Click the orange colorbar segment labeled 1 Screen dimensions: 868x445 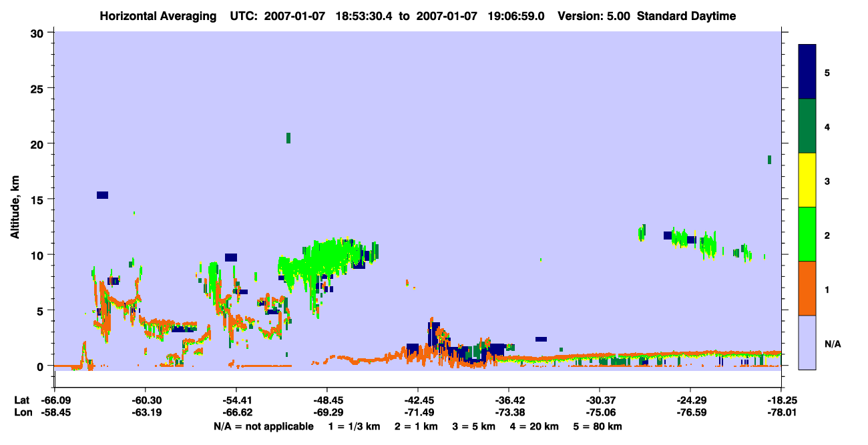pyautogui.click(x=807, y=288)
